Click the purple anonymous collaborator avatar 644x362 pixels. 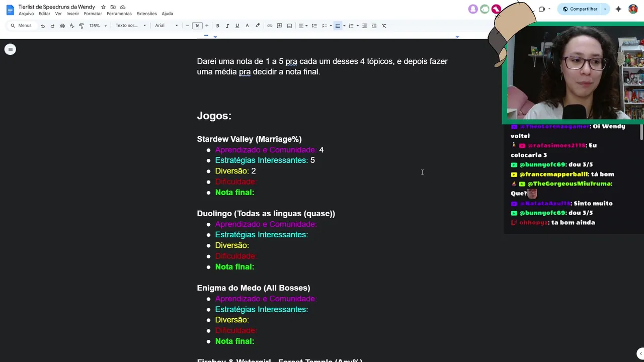(473, 9)
